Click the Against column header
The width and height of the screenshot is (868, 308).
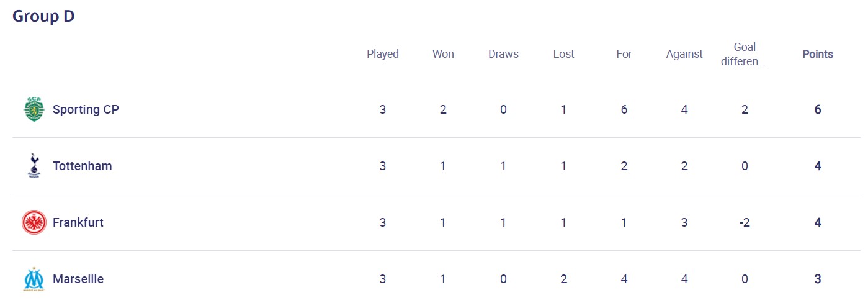(x=684, y=54)
